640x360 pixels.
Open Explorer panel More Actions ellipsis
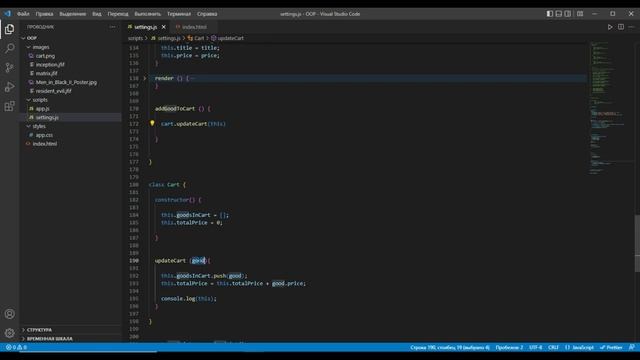[x=113, y=27]
